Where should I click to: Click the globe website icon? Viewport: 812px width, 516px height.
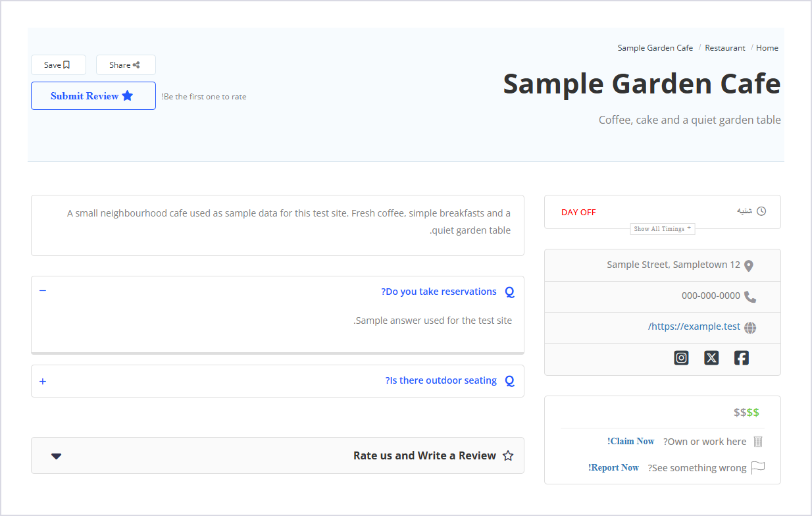[750, 328]
